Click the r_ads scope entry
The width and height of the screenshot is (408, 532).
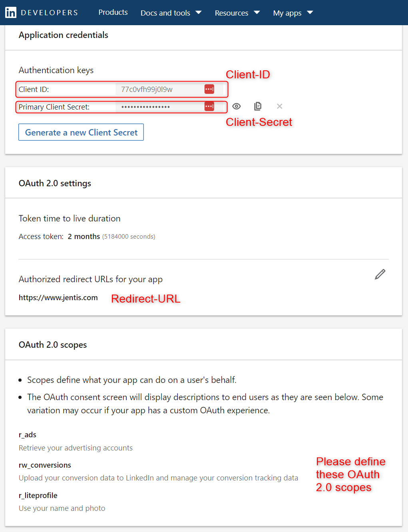(28, 434)
